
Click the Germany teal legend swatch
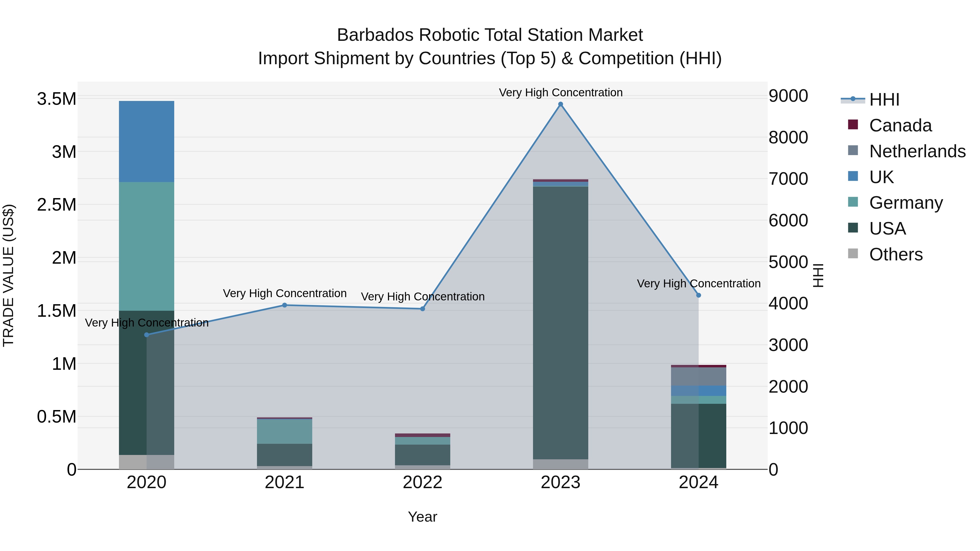tap(853, 202)
